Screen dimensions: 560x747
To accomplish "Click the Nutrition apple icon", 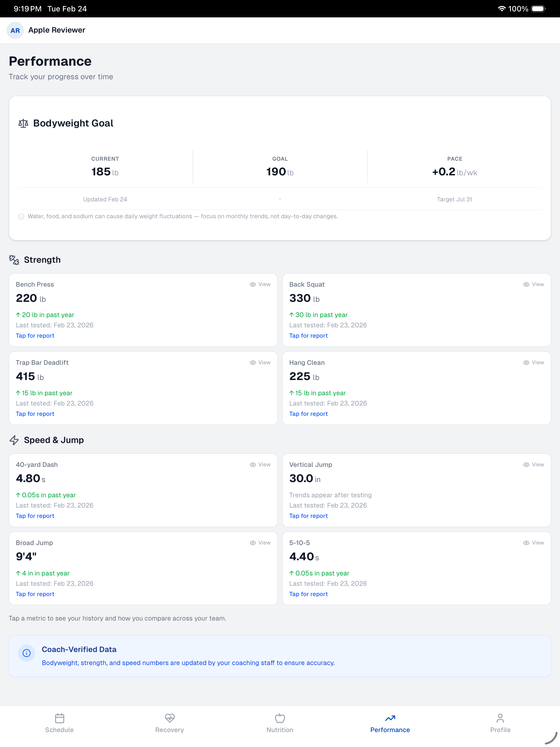I will pyautogui.click(x=280, y=718).
